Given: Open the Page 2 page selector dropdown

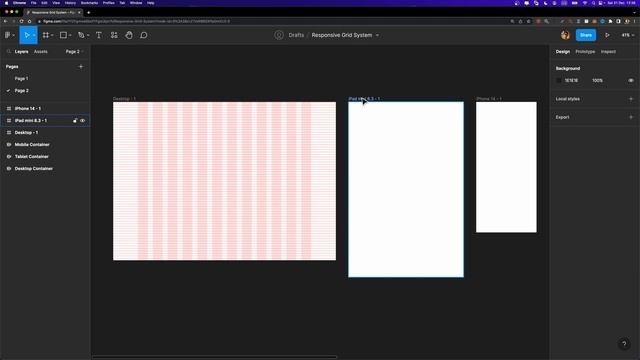Looking at the screenshot, I should (x=74, y=52).
